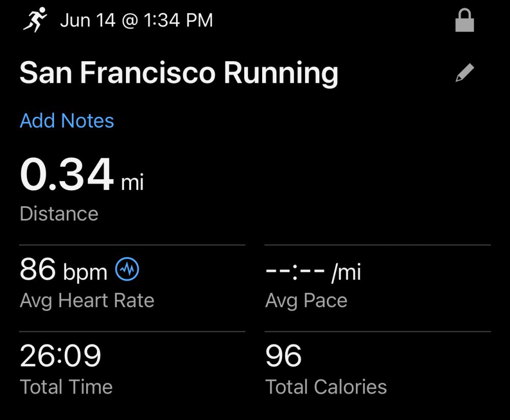Tap the bpm unit text
This screenshot has width=510, height=420.
click(x=85, y=273)
